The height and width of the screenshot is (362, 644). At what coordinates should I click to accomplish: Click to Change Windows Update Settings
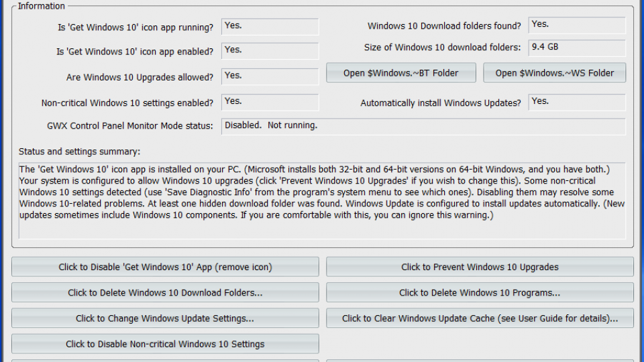165,318
